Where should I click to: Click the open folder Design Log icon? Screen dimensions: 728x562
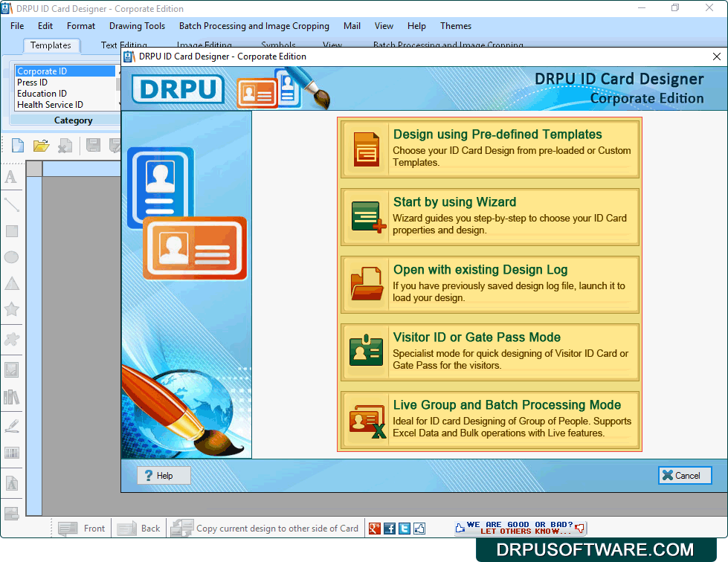367,283
